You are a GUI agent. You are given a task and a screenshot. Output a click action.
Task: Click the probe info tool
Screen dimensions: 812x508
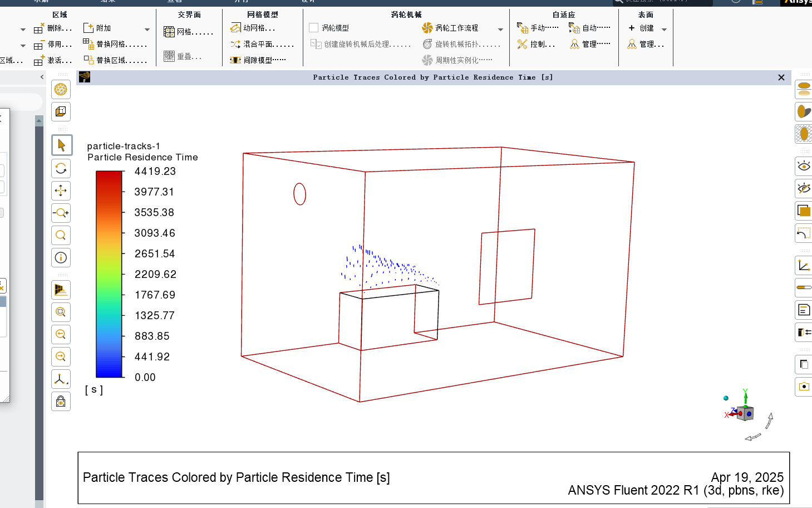(61, 257)
